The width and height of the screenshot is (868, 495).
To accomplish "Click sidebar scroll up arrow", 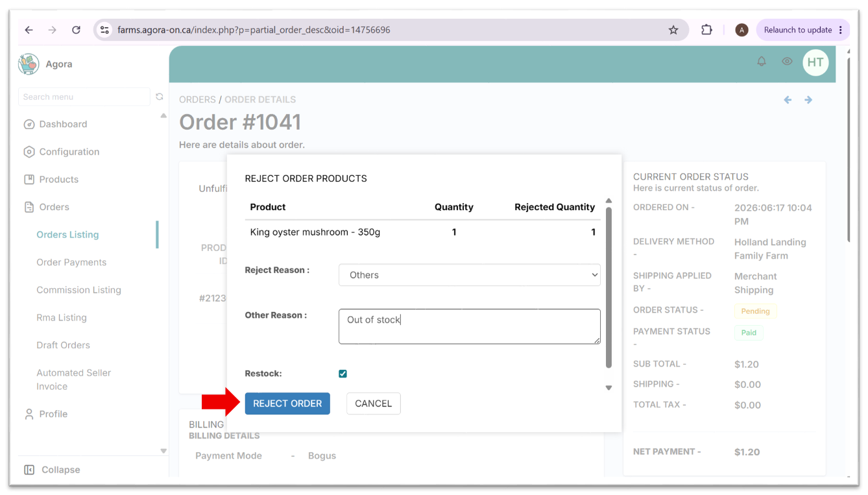I will 163,116.
